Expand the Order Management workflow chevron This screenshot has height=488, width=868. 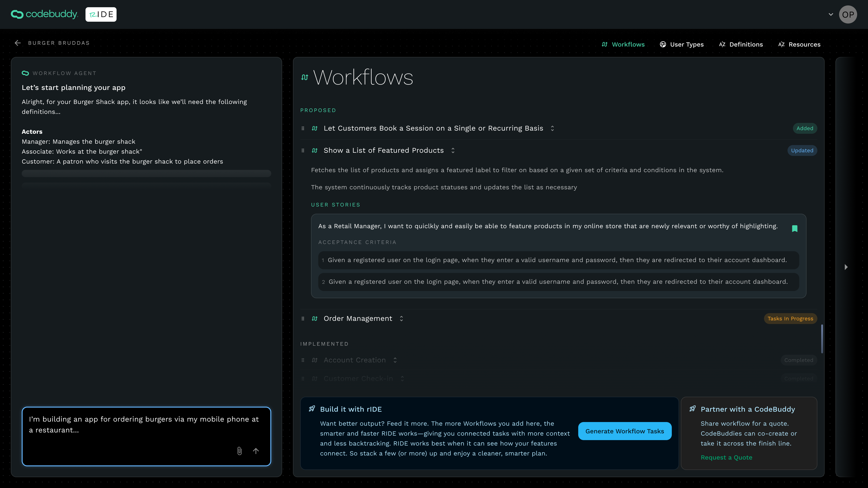(x=401, y=319)
